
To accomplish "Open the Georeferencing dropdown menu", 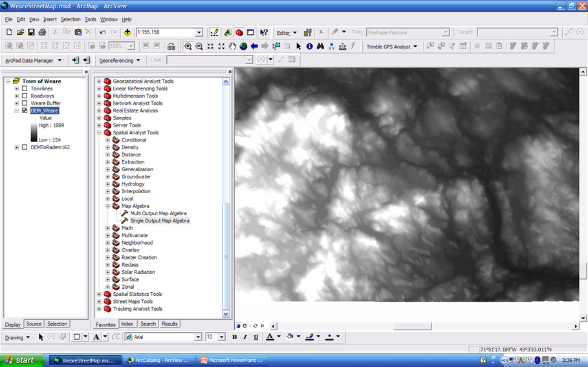I will pyautogui.click(x=120, y=60).
